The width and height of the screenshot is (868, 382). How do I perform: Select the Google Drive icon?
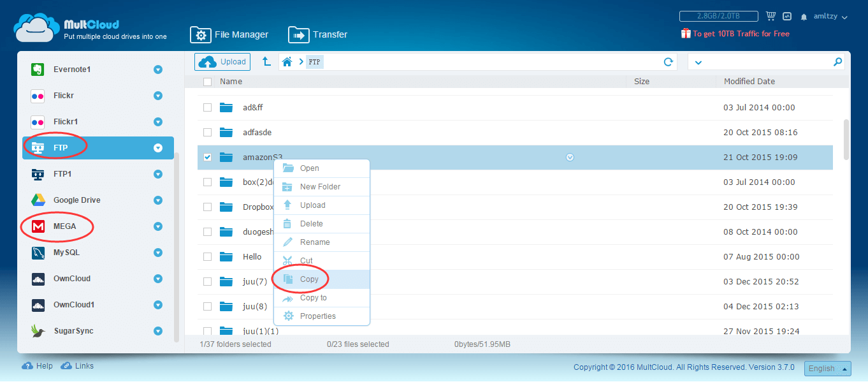pos(38,200)
